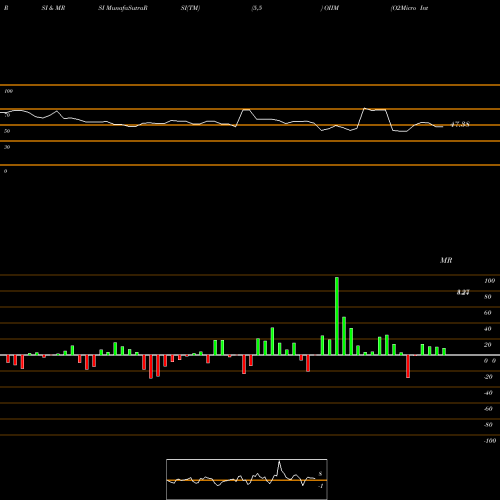Click the MR axis label -60

(488, 409)
